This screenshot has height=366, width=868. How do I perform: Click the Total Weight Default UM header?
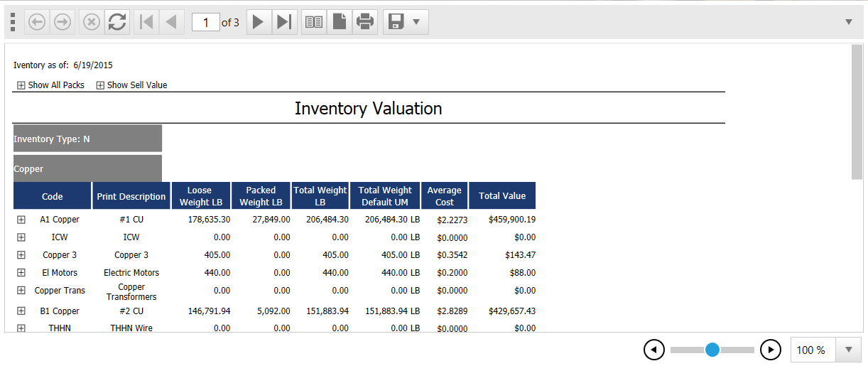click(x=385, y=196)
